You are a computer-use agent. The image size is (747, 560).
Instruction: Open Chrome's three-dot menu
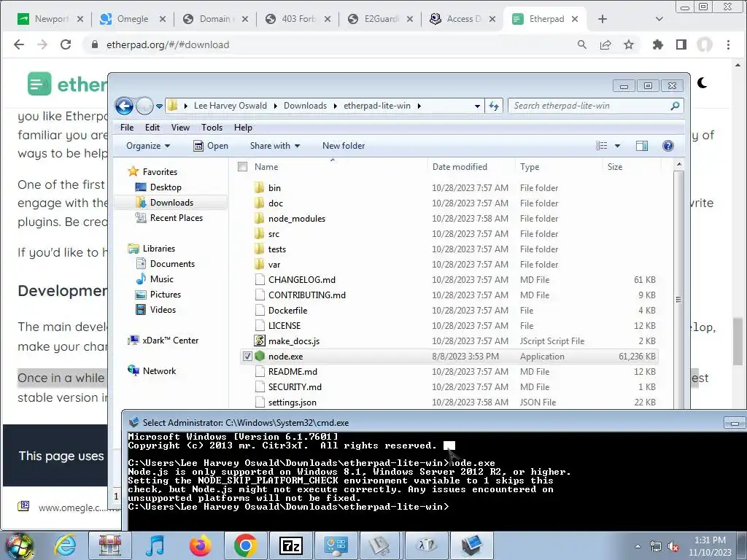tap(728, 44)
